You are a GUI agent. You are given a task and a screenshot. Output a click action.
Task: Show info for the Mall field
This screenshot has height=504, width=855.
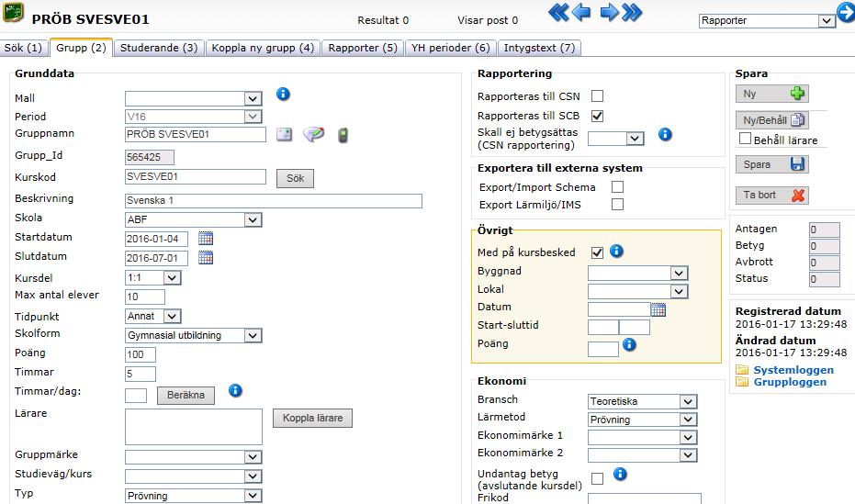coord(283,94)
